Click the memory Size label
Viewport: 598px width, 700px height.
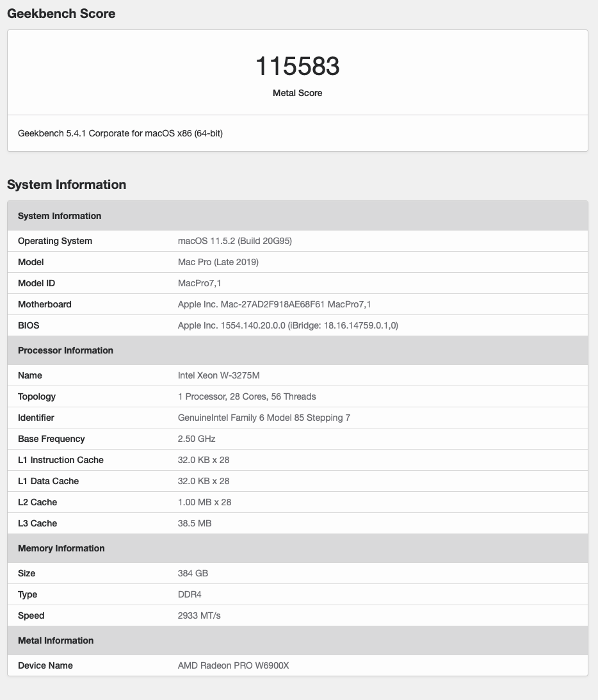pyautogui.click(x=27, y=573)
